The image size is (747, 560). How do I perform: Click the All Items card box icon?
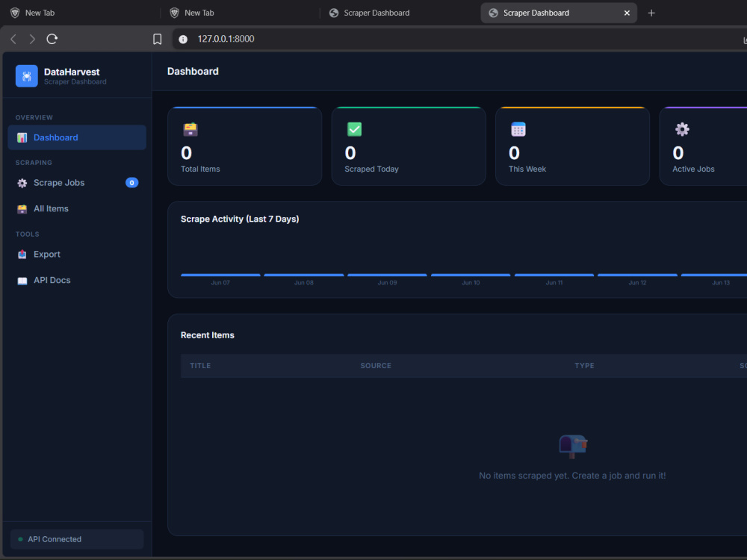coord(22,208)
